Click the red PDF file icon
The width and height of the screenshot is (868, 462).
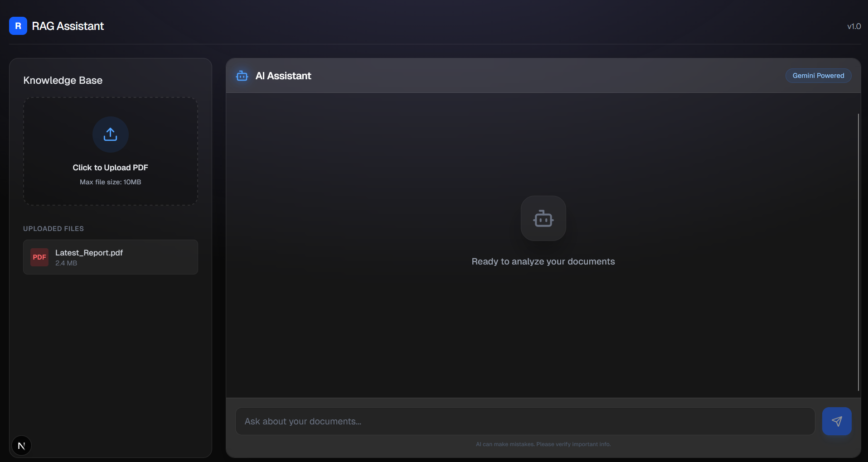pyautogui.click(x=39, y=257)
